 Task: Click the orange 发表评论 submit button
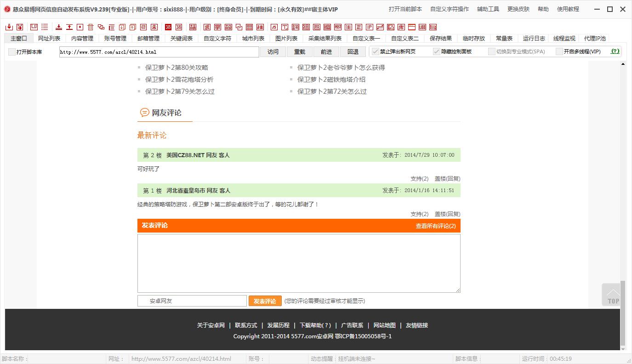[x=265, y=301]
